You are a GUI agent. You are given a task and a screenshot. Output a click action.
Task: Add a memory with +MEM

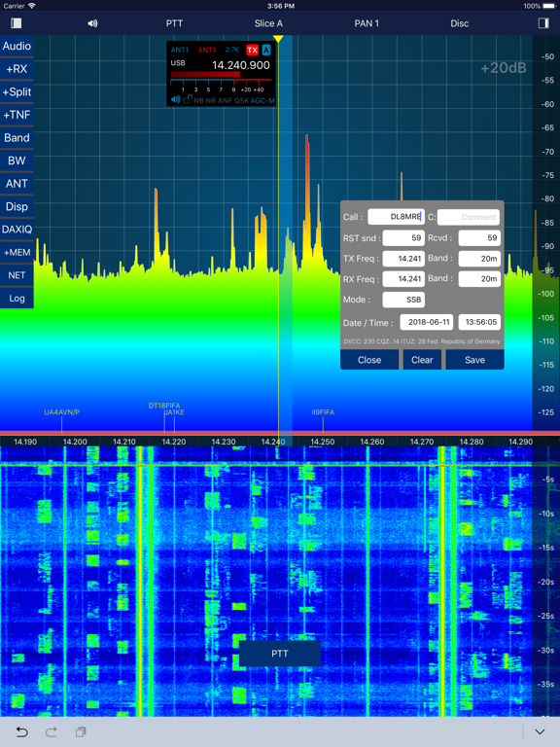17,253
